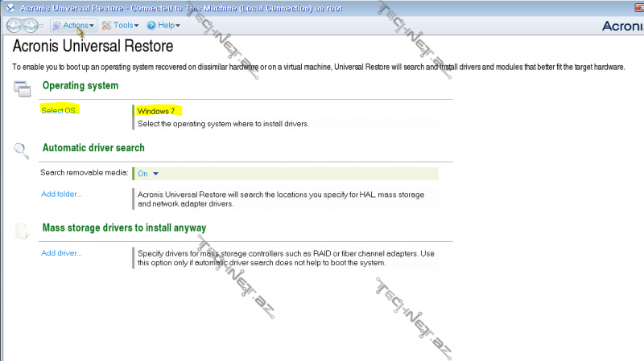Click the Acronis icon in title bar
This screenshot has width=644, height=361.
point(7,6)
